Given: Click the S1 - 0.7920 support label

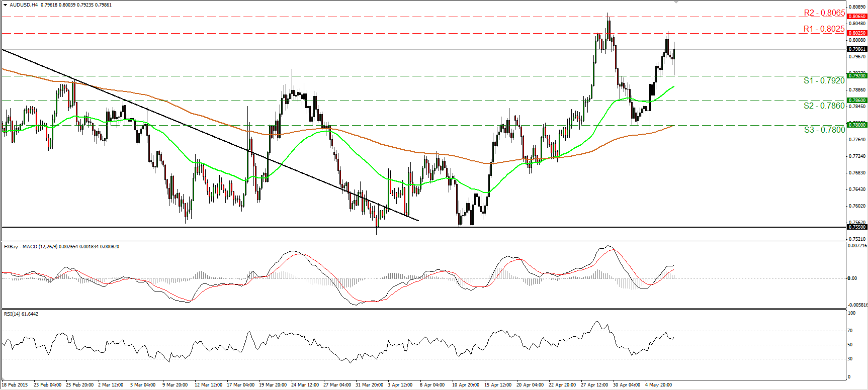Looking at the screenshot, I should [x=824, y=81].
